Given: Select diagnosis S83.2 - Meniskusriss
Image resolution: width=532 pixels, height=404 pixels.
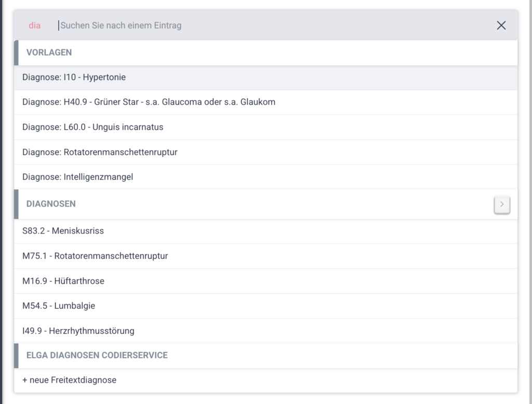Looking at the screenshot, I should [x=63, y=231].
